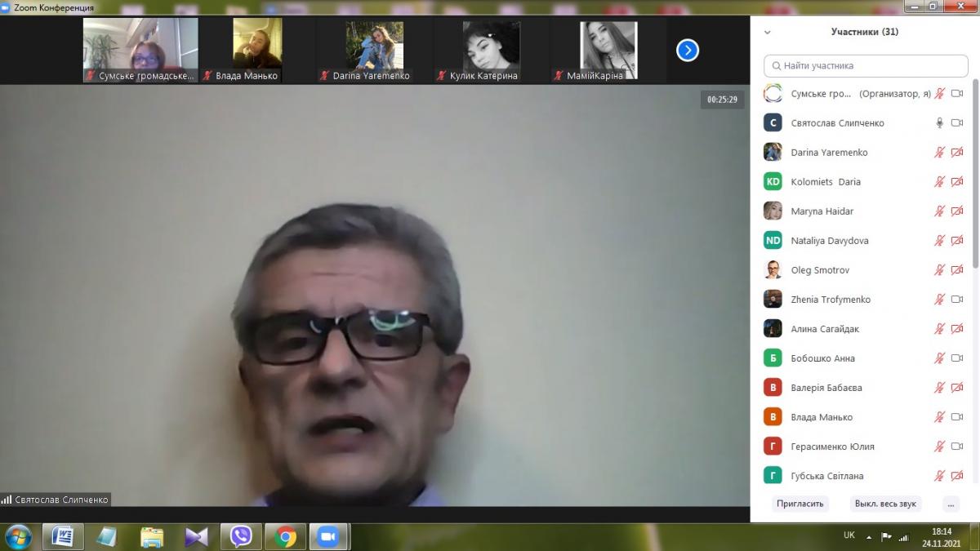The width and height of the screenshot is (980, 551).
Task: Toggle muted mic icon of Darina Yaremenko
Action: coord(940,153)
